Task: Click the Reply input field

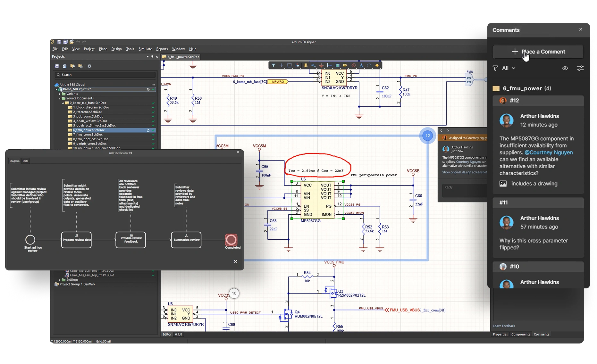Action: (465, 190)
